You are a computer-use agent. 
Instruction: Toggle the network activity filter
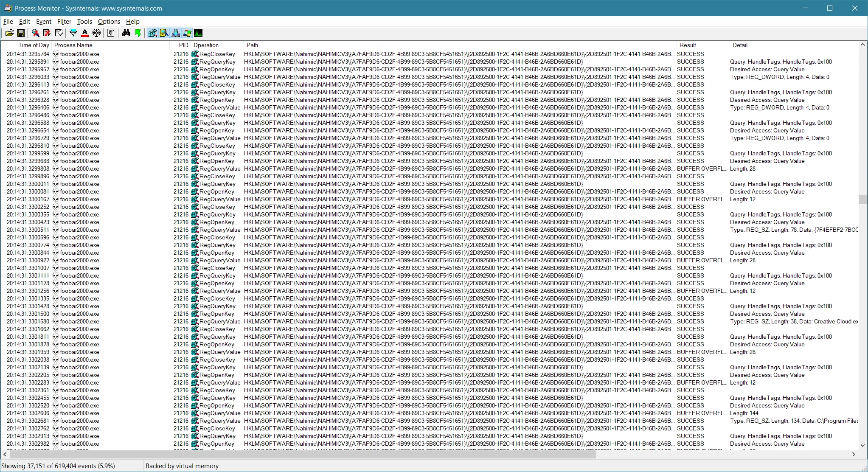point(176,33)
